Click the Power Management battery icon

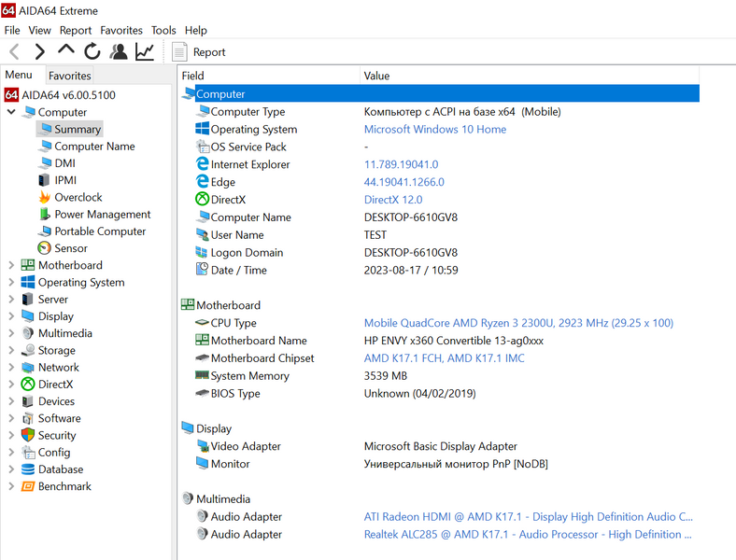coord(45,215)
